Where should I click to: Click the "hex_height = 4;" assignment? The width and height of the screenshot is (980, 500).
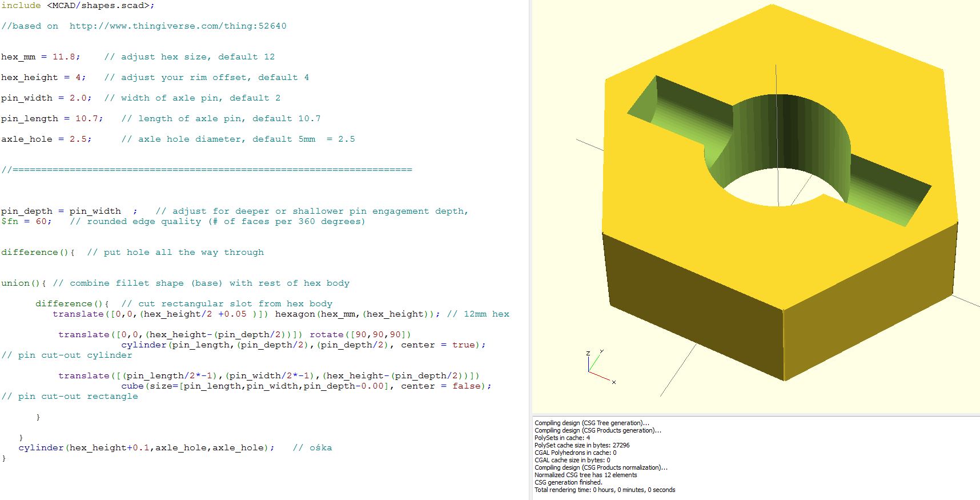coord(43,77)
